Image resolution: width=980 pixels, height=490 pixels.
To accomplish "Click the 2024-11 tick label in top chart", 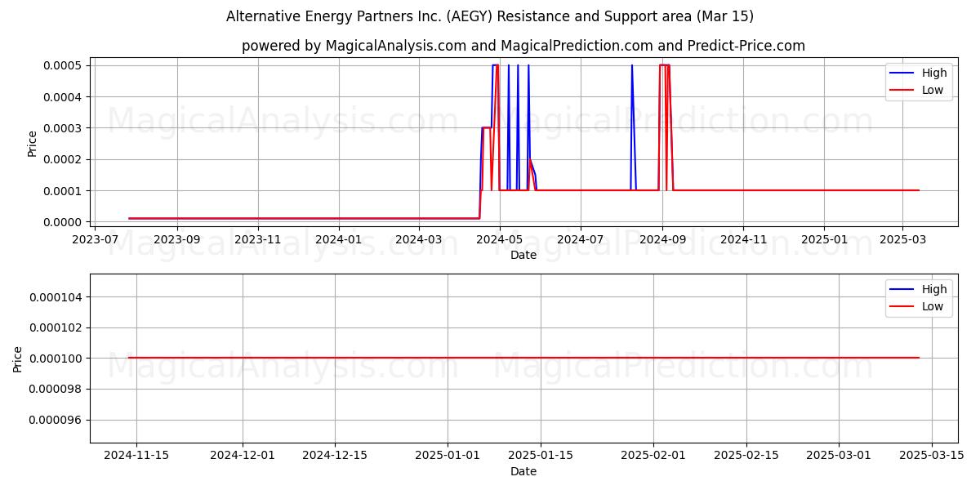I will click(x=743, y=239).
